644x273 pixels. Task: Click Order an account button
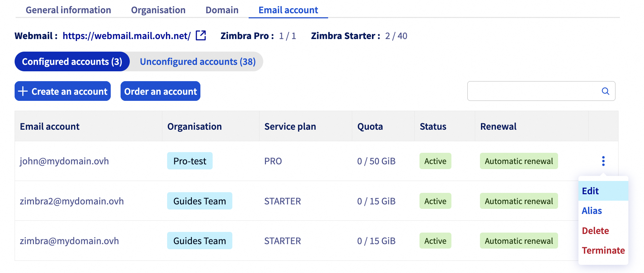click(160, 91)
